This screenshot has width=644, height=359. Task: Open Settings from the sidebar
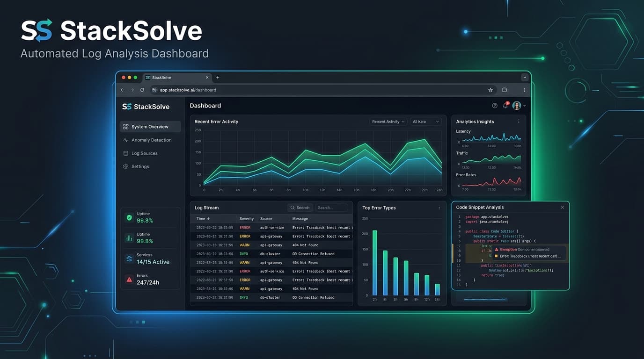tap(136, 166)
